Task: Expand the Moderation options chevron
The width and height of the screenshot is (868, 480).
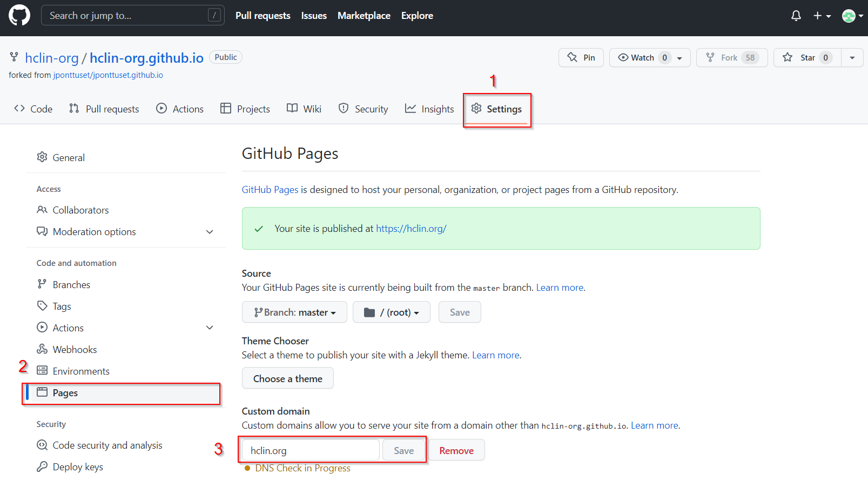Action: point(210,232)
